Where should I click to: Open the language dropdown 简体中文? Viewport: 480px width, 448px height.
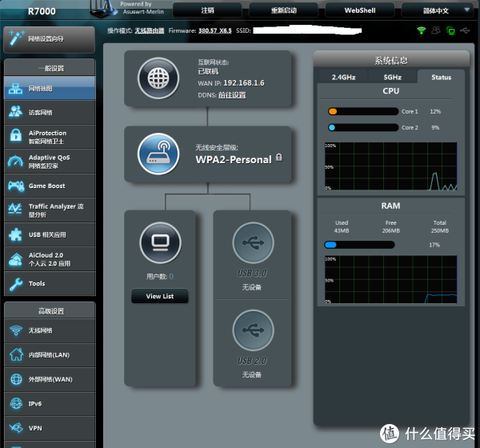[436, 10]
